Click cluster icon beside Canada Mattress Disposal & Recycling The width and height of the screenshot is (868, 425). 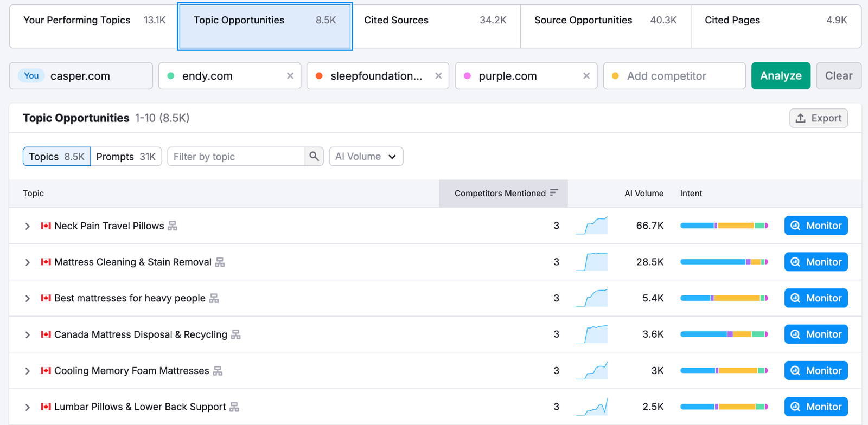(x=235, y=335)
